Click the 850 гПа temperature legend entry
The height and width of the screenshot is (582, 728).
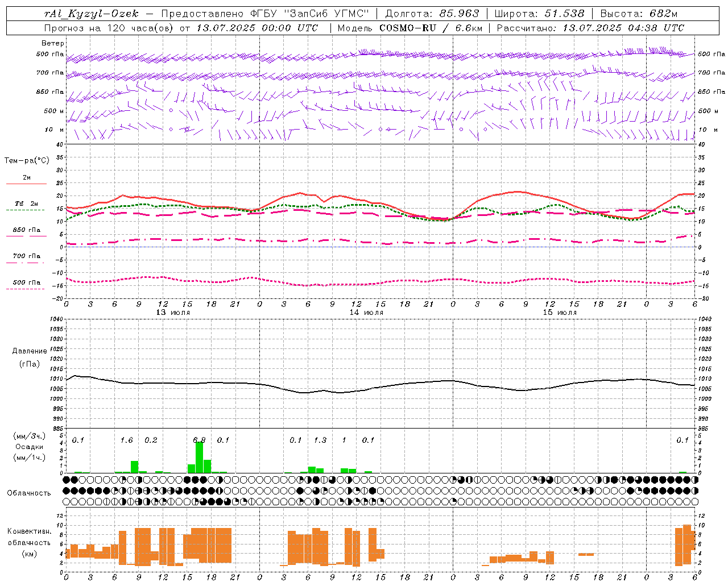tap(27, 230)
